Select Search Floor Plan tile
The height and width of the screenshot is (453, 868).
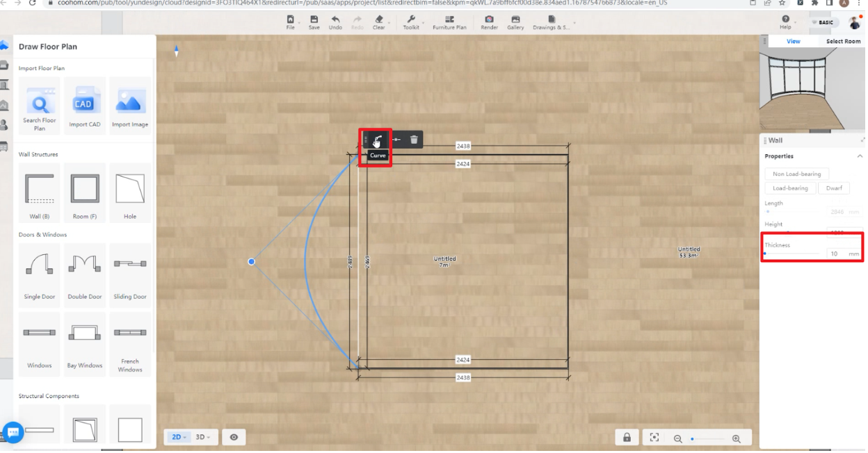coord(40,106)
